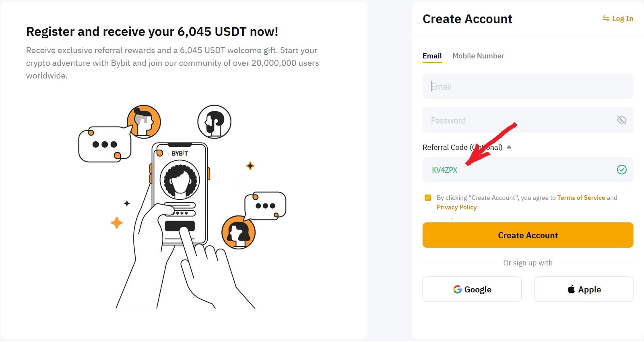The width and height of the screenshot is (644, 342).
Task: Click the Log In switch arrows icon
Action: click(x=606, y=19)
